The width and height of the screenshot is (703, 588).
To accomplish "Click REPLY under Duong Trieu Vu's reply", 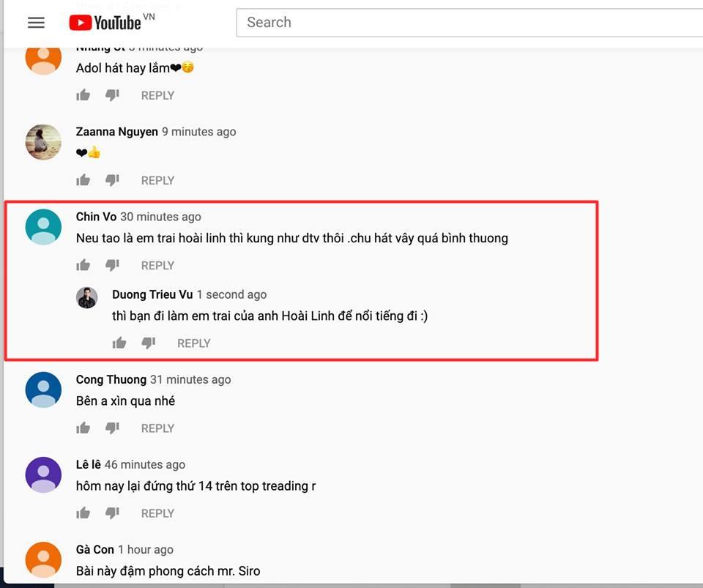I will pos(193,343).
